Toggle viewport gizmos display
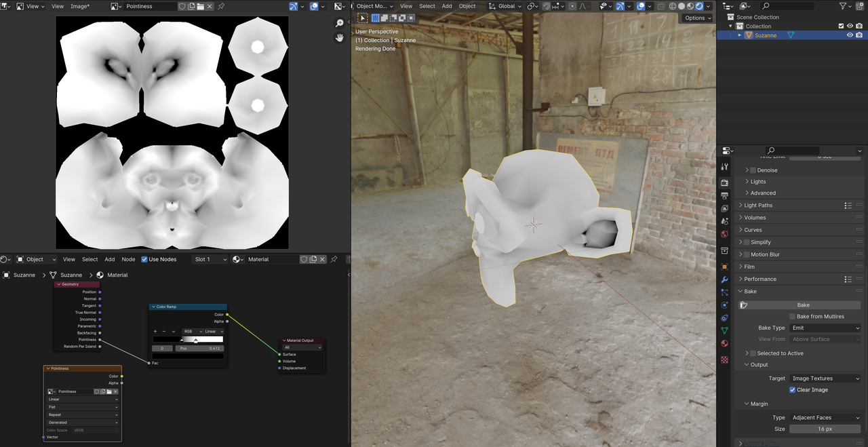 coord(620,6)
